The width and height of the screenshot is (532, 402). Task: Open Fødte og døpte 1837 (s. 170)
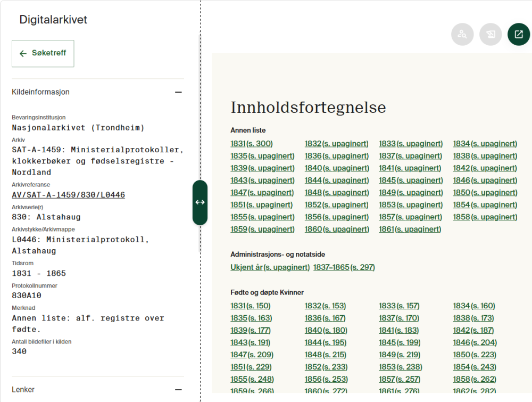[398, 318]
